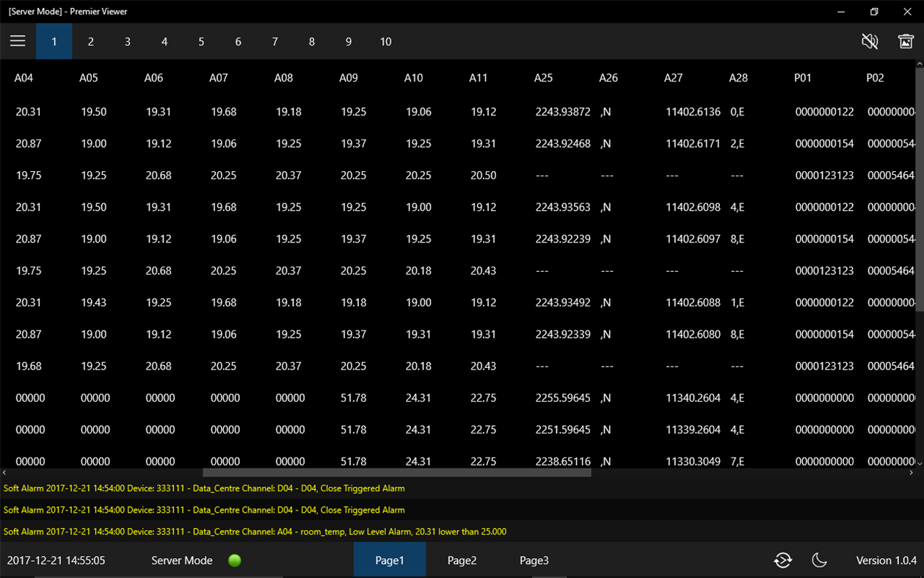This screenshot has width=924, height=578.
Task: Click the horizontal scrollbar left arrow
Action: click(4, 473)
